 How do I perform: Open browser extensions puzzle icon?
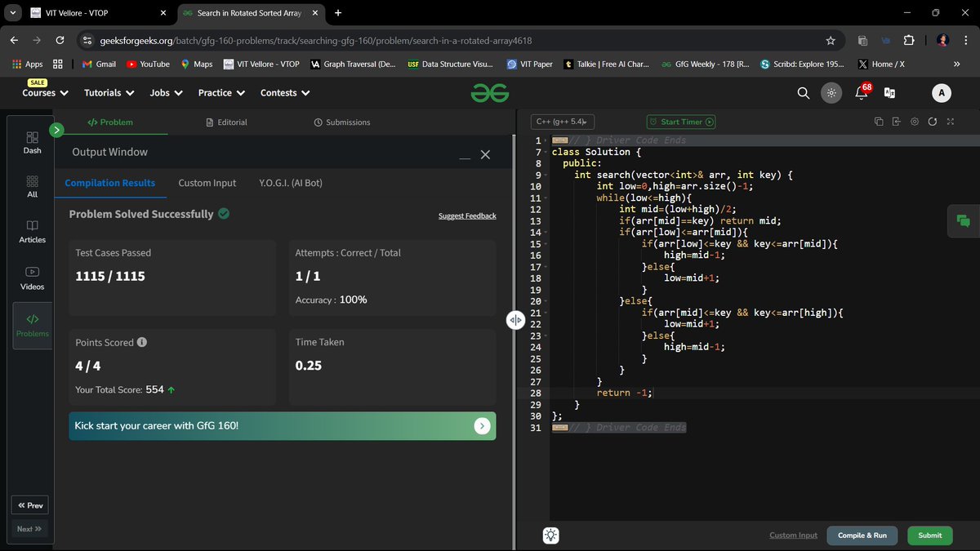pyautogui.click(x=908, y=40)
